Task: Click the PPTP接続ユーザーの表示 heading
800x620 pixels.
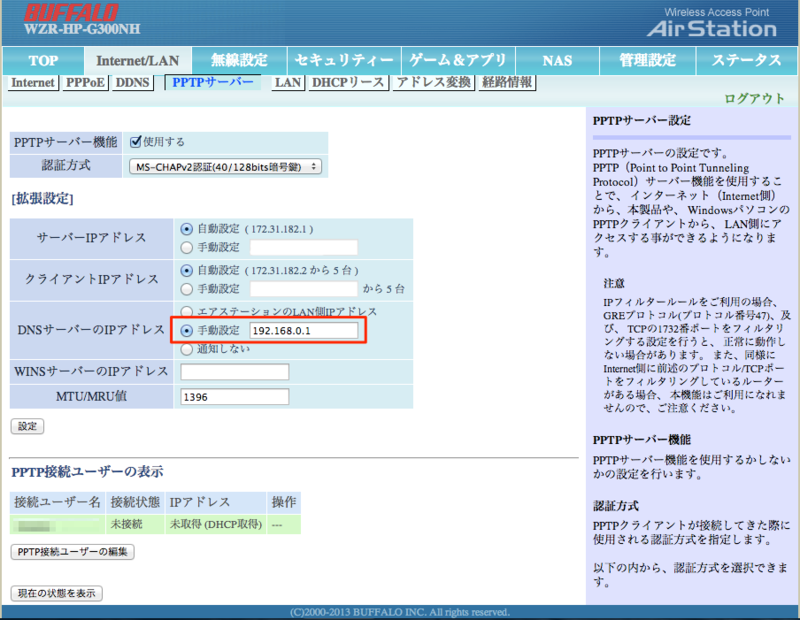Action: pos(88,472)
